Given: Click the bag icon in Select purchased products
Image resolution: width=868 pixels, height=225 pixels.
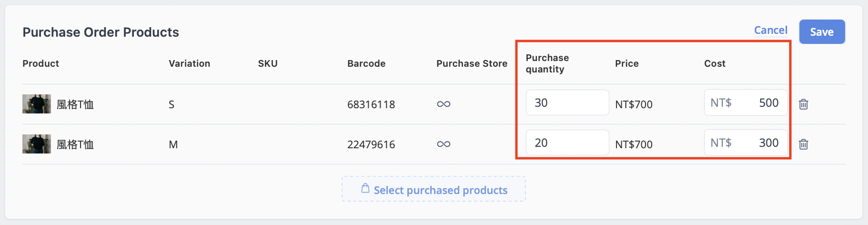Looking at the screenshot, I should click(365, 188).
